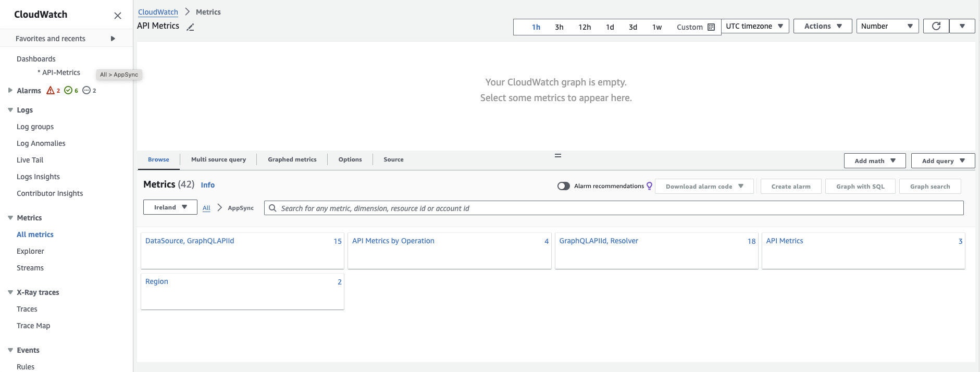This screenshot has height=372, width=980.
Task: Open the UTC timezone dropdown
Action: [x=754, y=26]
